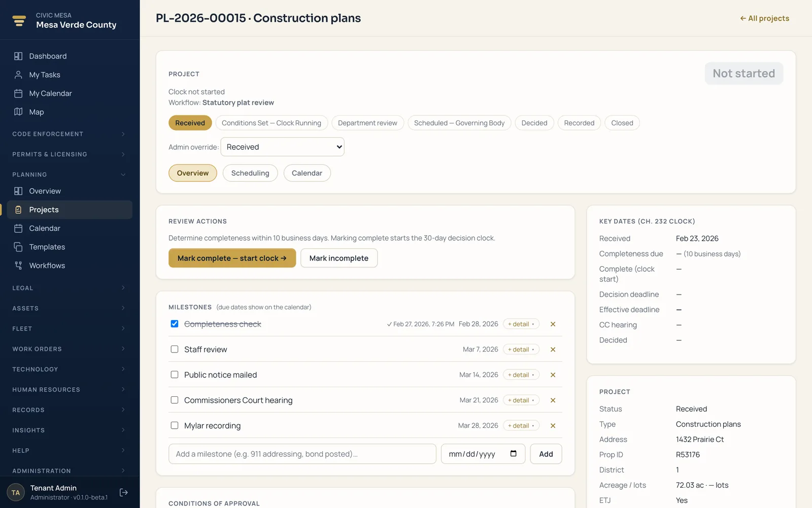Expand the Assets section
812x508 pixels.
[x=70, y=308]
